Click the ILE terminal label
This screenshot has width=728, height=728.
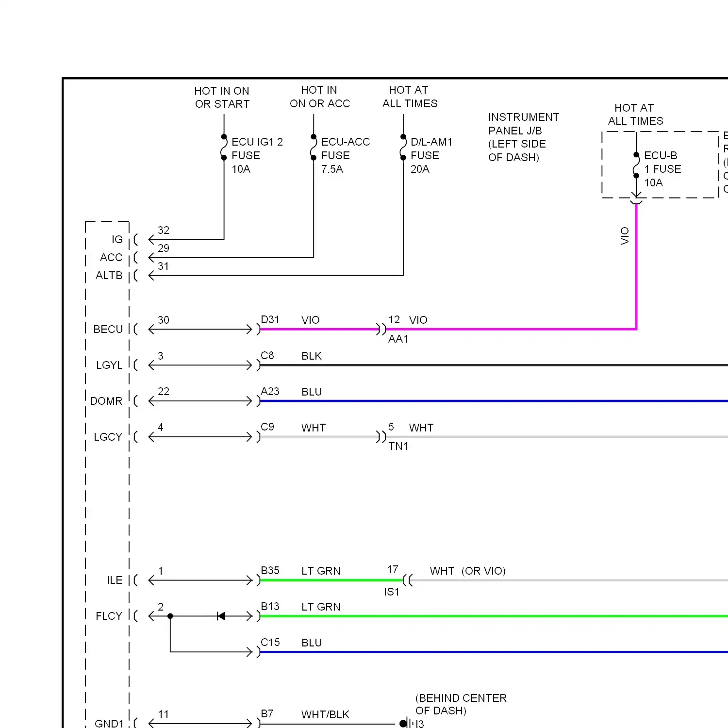click(115, 580)
